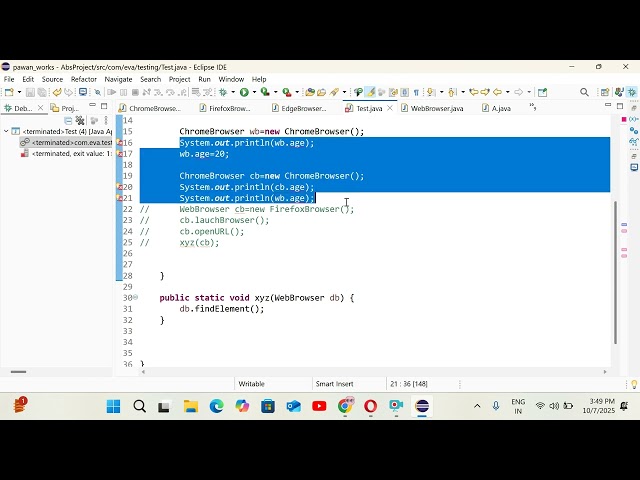
Task: Click the horizontal scrollbar right arrow
Action: coord(605,372)
